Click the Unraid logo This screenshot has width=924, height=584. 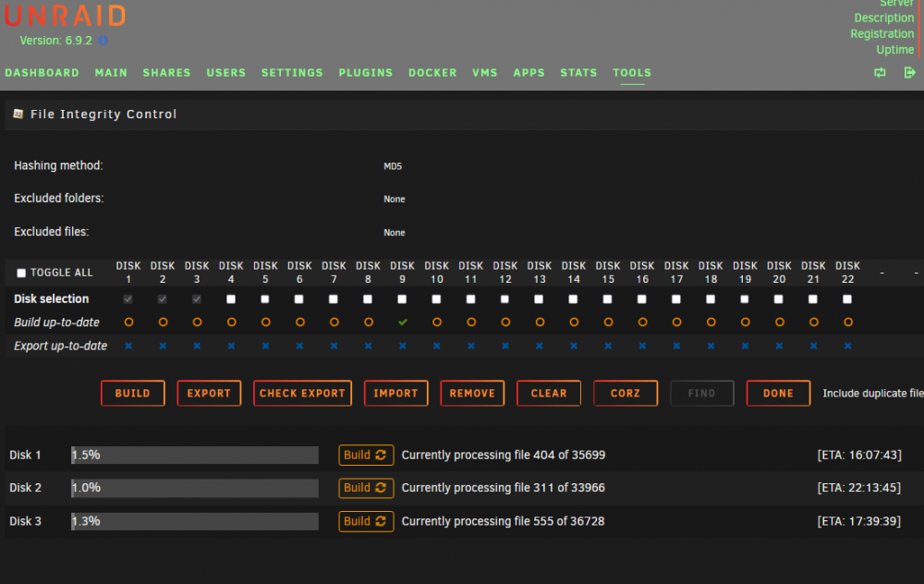click(x=66, y=16)
